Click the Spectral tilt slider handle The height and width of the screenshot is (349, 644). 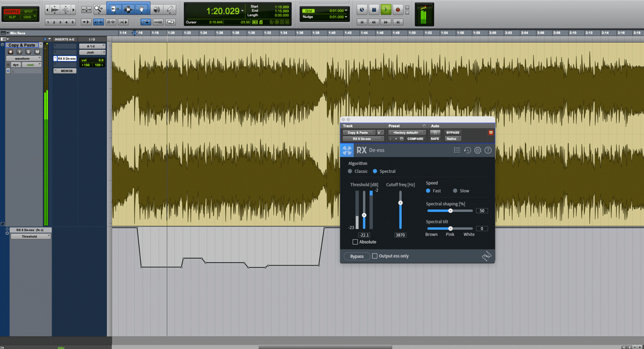pyautogui.click(x=451, y=228)
